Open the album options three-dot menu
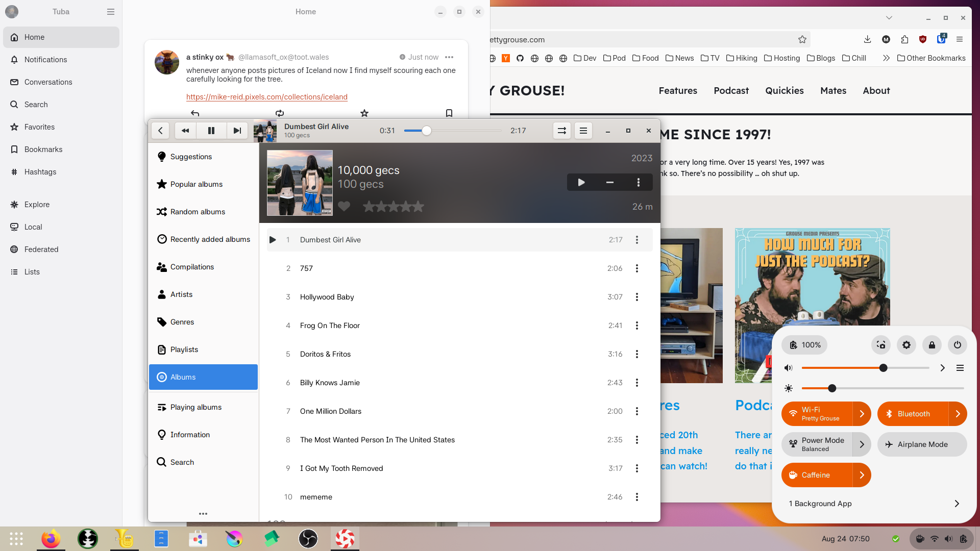This screenshot has width=980, height=551. [x=638, y=182]
